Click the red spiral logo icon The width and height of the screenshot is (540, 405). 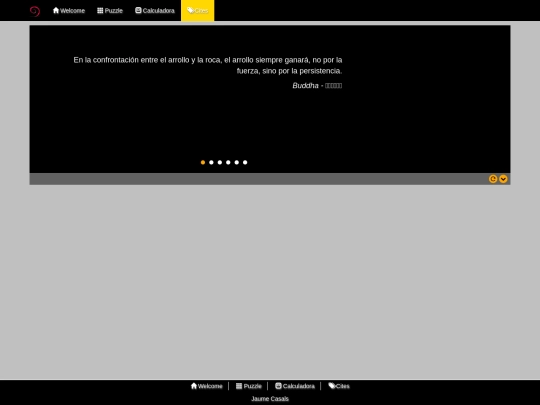click(x=35, y=11)
